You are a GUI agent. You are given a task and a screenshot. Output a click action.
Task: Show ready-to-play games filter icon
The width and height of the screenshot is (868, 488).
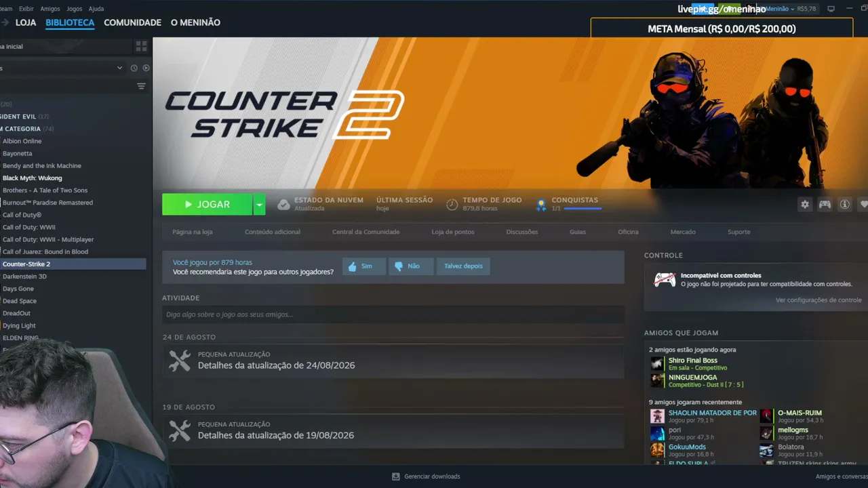[146, 68]
